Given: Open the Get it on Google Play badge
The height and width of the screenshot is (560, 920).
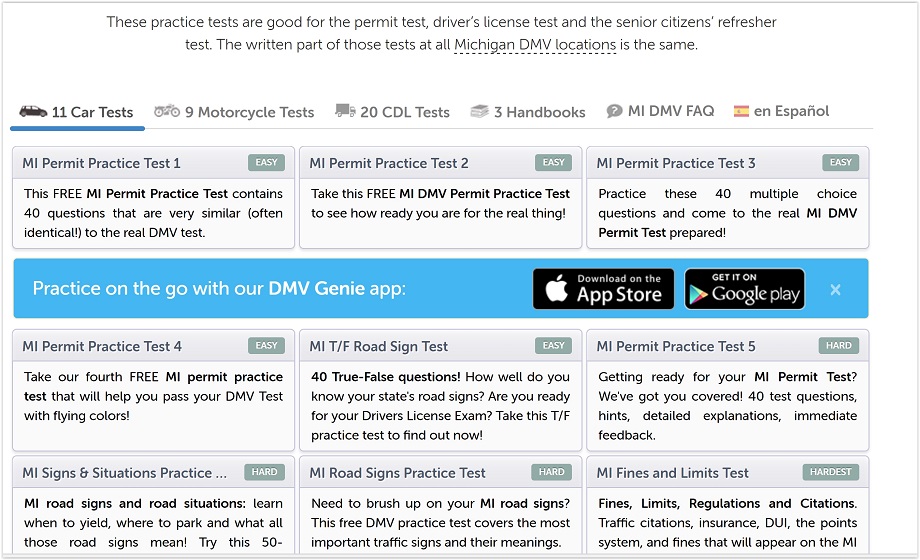Looking at the screenshot, I should pyautogui.click(x=745, y=289).
